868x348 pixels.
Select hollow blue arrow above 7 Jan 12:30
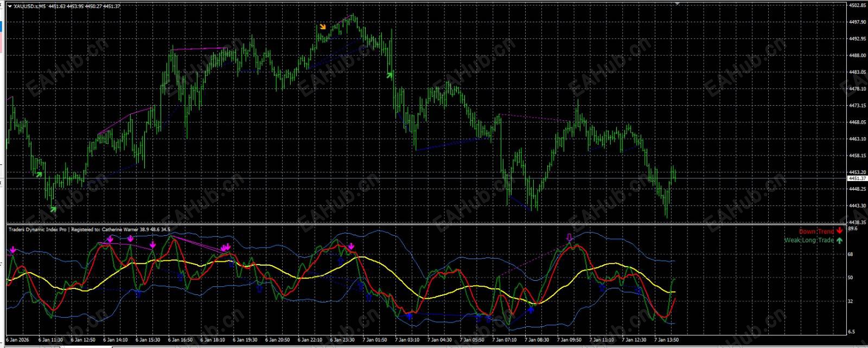tap(638, 291)
